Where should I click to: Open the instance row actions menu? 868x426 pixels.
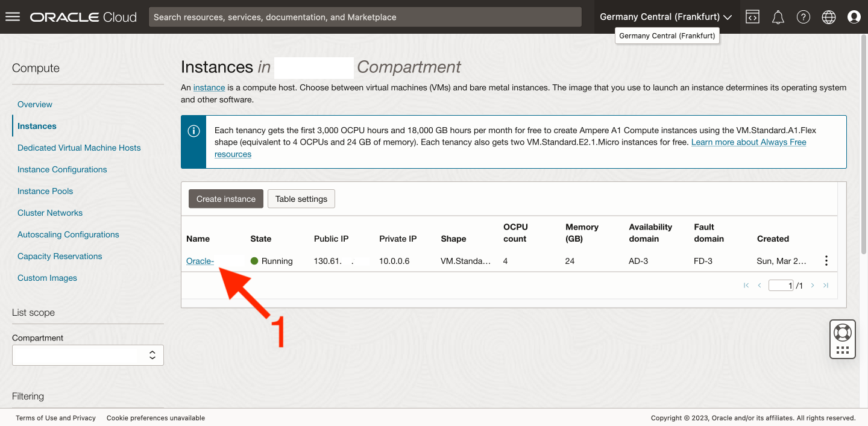click(826, 261)
